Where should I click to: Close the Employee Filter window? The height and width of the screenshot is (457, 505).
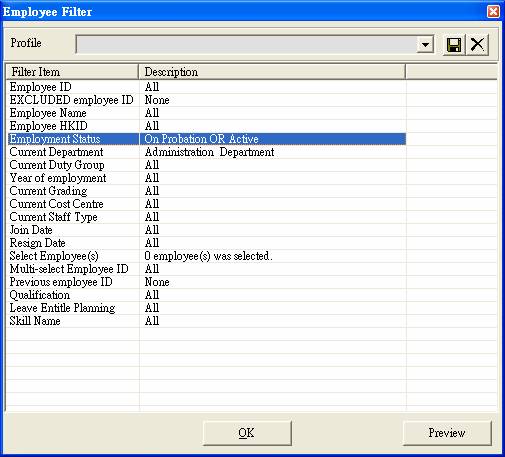(x=493, y=12)
